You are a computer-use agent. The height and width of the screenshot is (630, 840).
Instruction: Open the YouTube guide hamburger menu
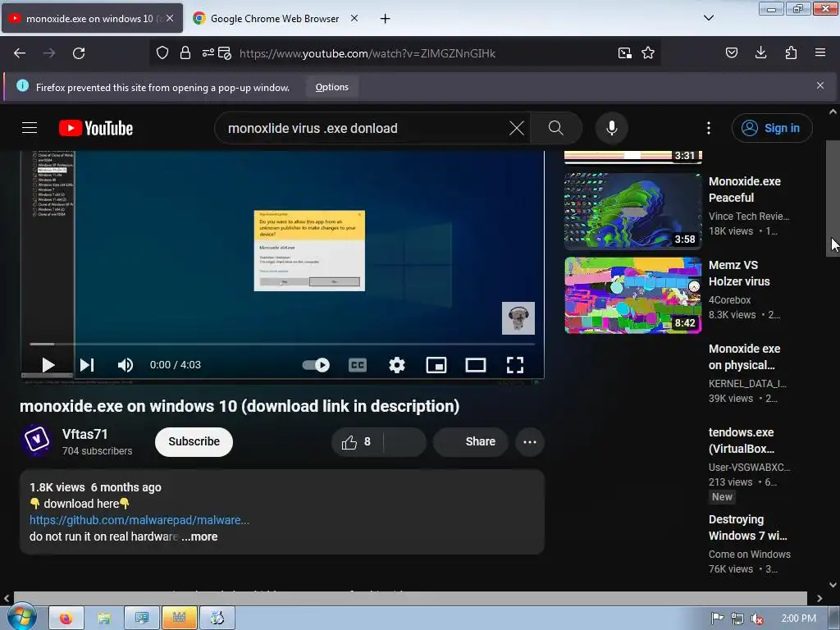click(x=30, y=128)
